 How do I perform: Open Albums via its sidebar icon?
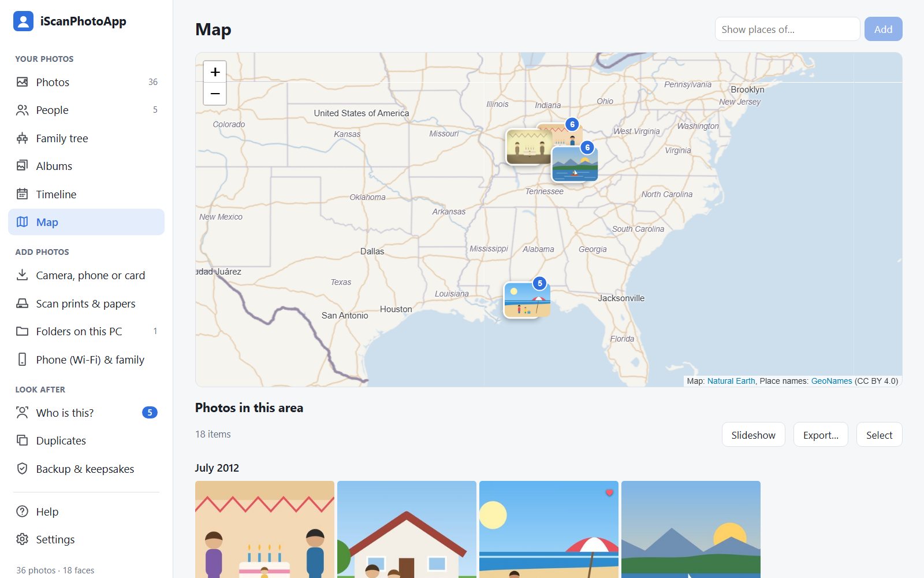pos(22,166)
